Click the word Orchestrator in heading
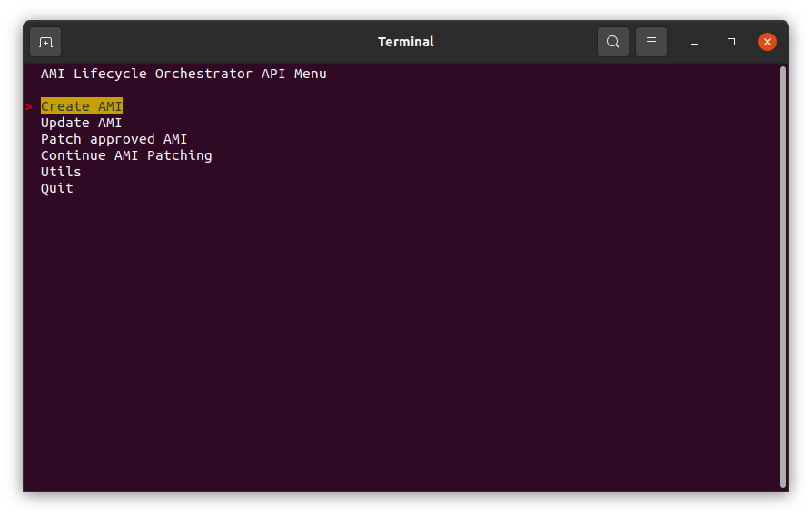The image size is (812, 517). [x=203, y=74]
